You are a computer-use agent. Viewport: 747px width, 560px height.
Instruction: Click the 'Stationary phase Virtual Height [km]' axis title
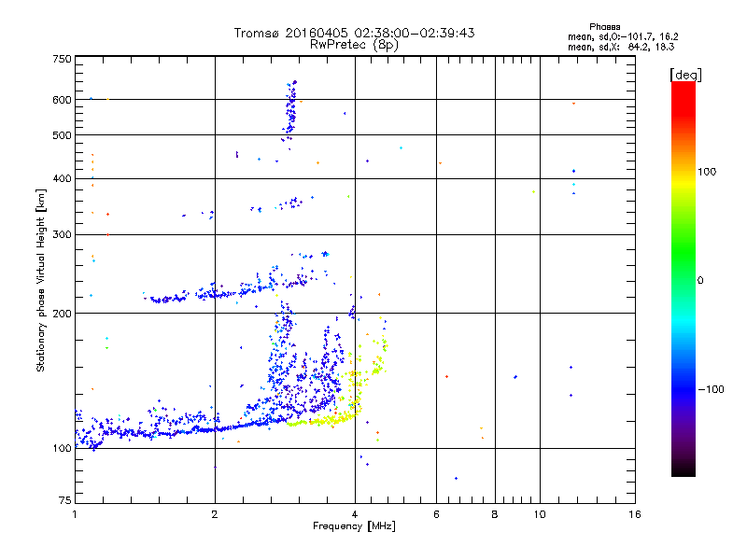(41, 280)
